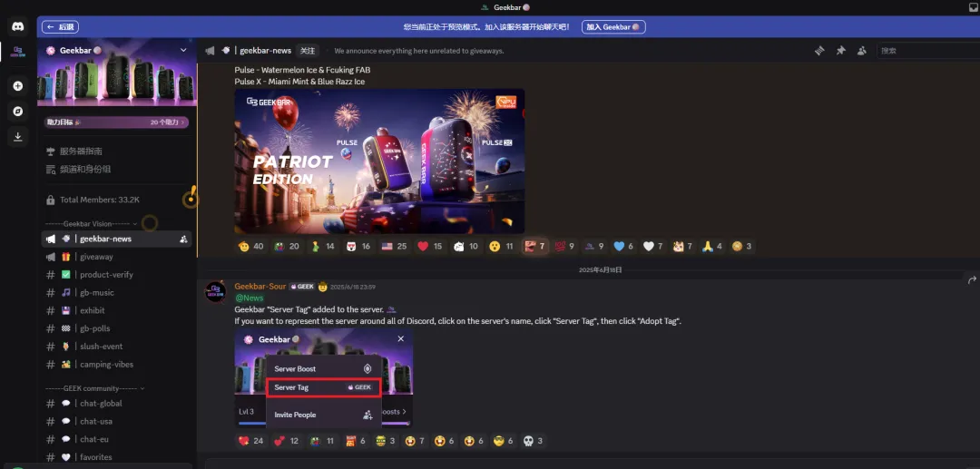Click the 后退 back button
980x469 pixels.
(x=60, y=27)
